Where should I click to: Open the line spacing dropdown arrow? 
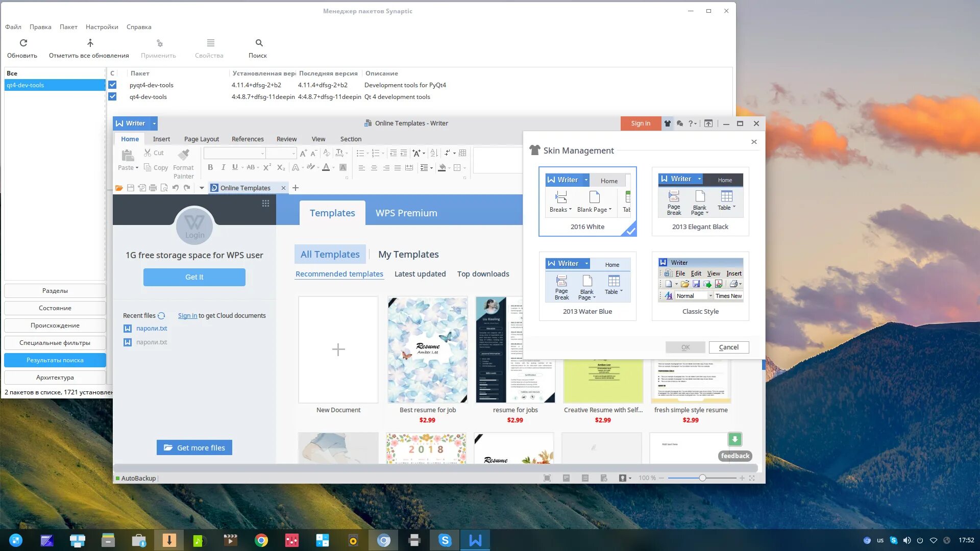point(431,167)
